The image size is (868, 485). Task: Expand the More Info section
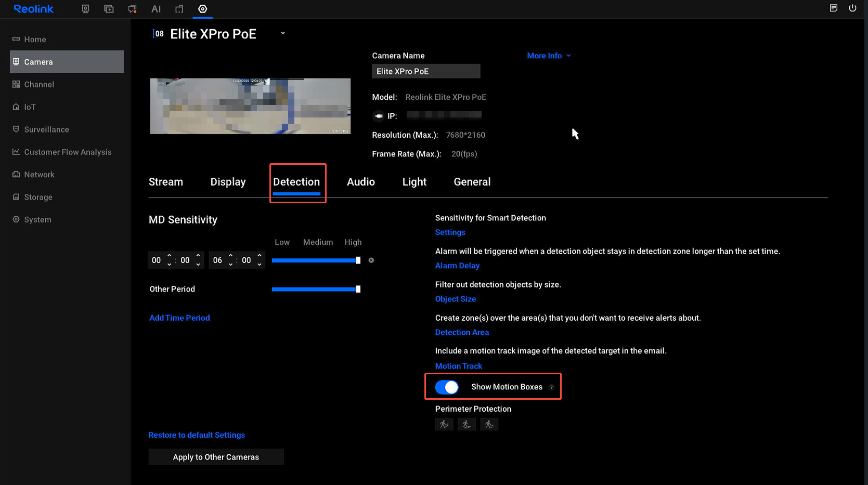tap(549, 56)
